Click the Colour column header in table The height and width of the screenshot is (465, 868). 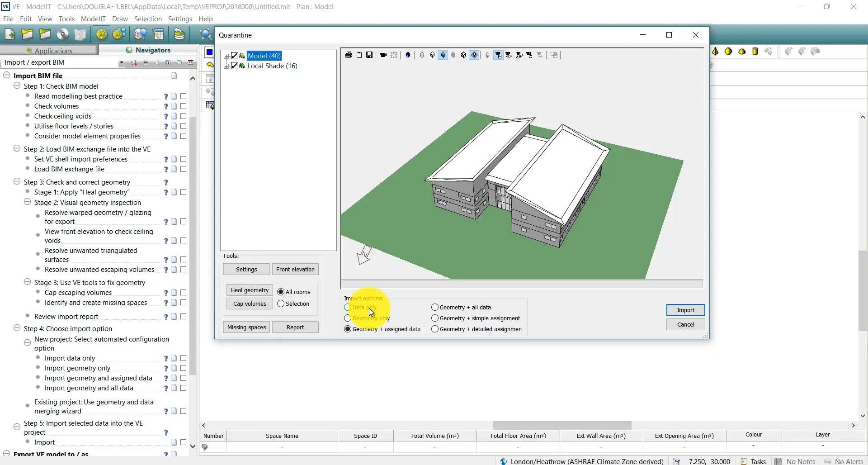(754, 435)
